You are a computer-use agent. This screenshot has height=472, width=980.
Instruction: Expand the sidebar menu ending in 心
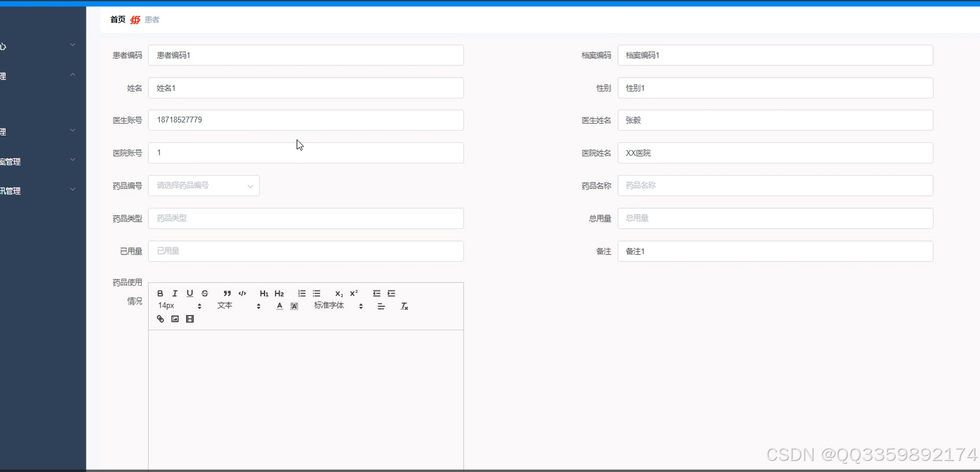[38, 46]
